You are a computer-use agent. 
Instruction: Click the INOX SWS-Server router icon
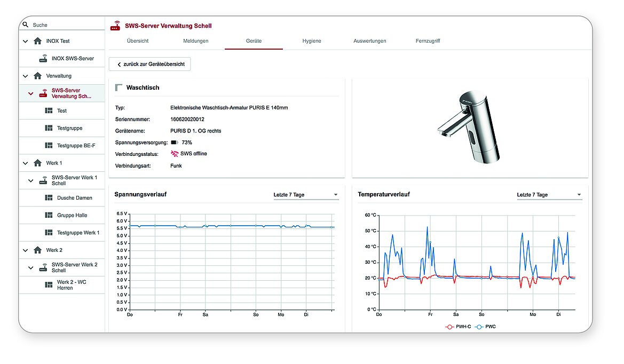click(43, 59)
